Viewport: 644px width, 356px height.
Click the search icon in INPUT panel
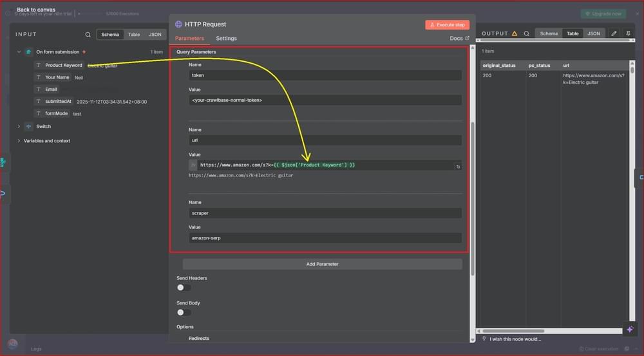(x=88, y=35)
